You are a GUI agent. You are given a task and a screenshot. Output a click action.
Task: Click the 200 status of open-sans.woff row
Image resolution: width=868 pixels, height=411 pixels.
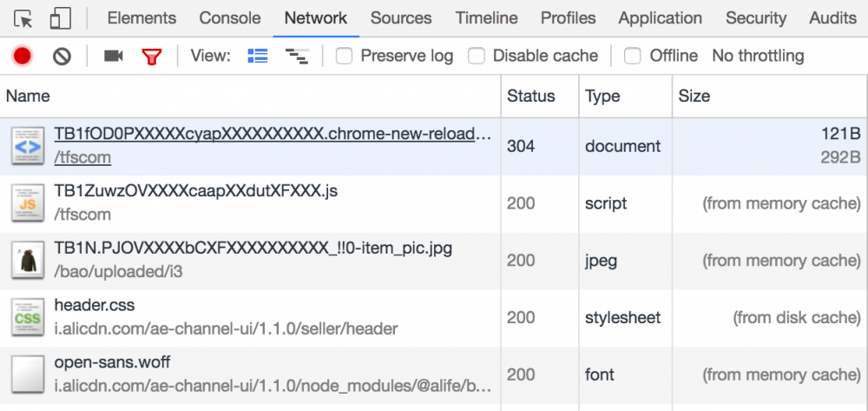point(521,375)
